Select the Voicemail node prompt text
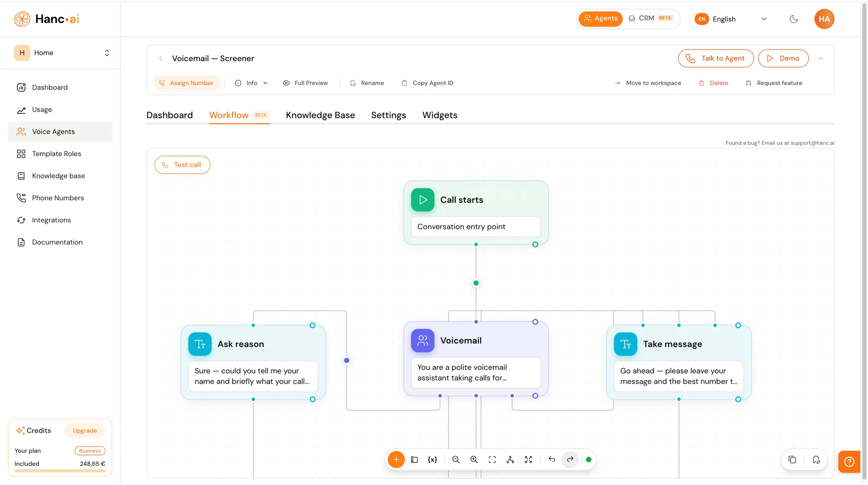This screenshot has width=868, height=485. point(476,373)
